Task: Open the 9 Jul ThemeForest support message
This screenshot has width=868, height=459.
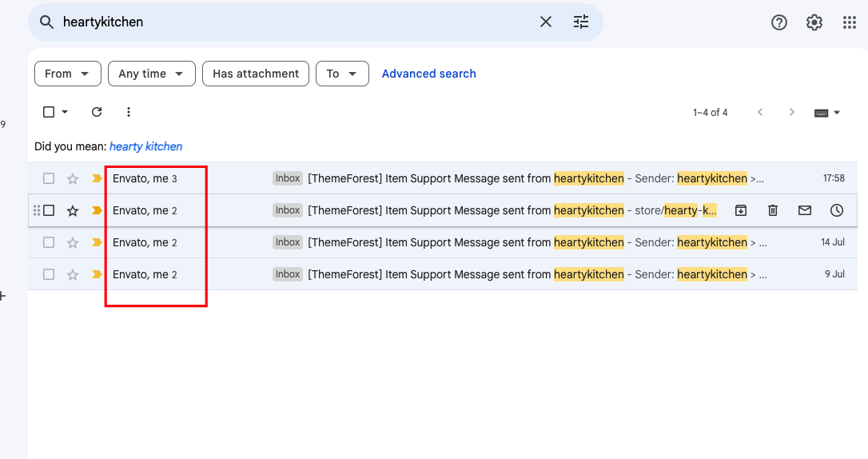Action: point(443,274)
